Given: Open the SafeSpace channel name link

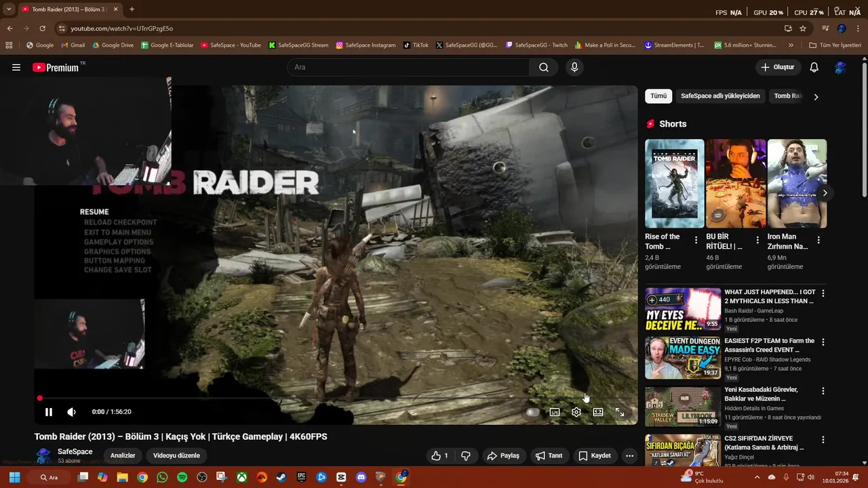Looking at the screenshot, I should tap(75, 451).
